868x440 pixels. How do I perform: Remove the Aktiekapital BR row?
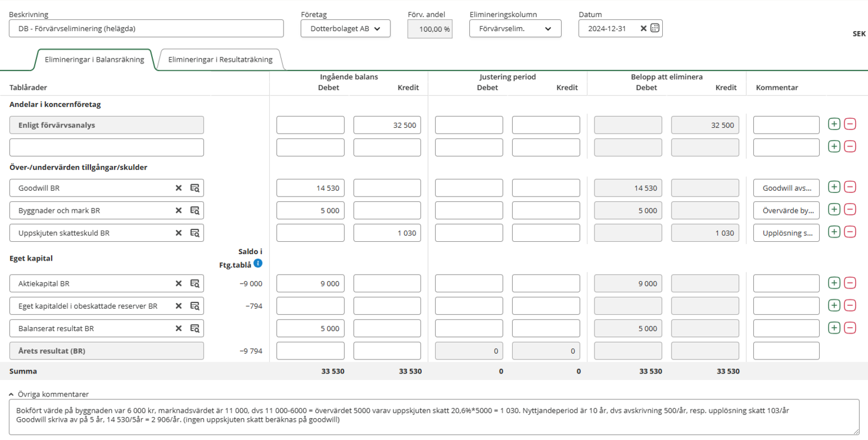850,283
